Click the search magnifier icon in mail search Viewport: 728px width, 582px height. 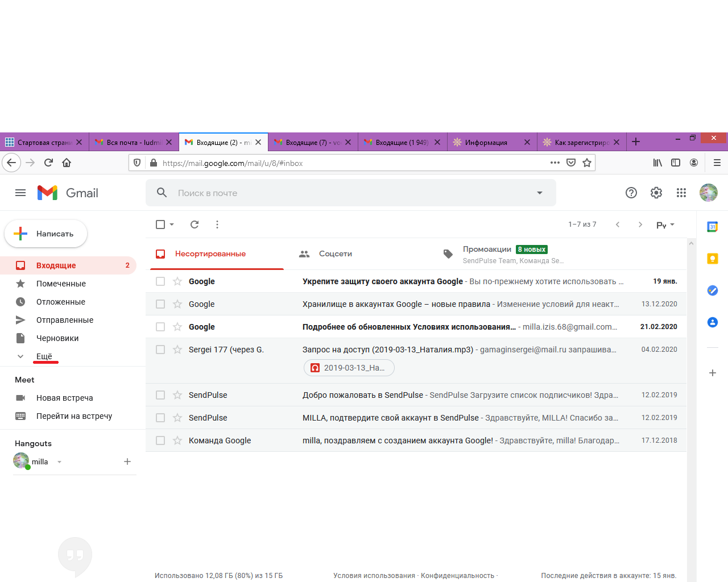click(x=162, y=193)
